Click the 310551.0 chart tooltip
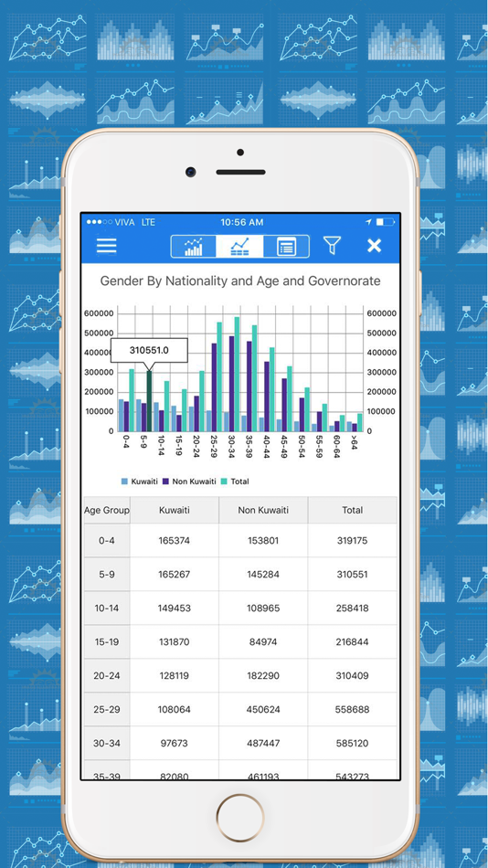Viewport: 488px width, 868px height. click(149, 351)
